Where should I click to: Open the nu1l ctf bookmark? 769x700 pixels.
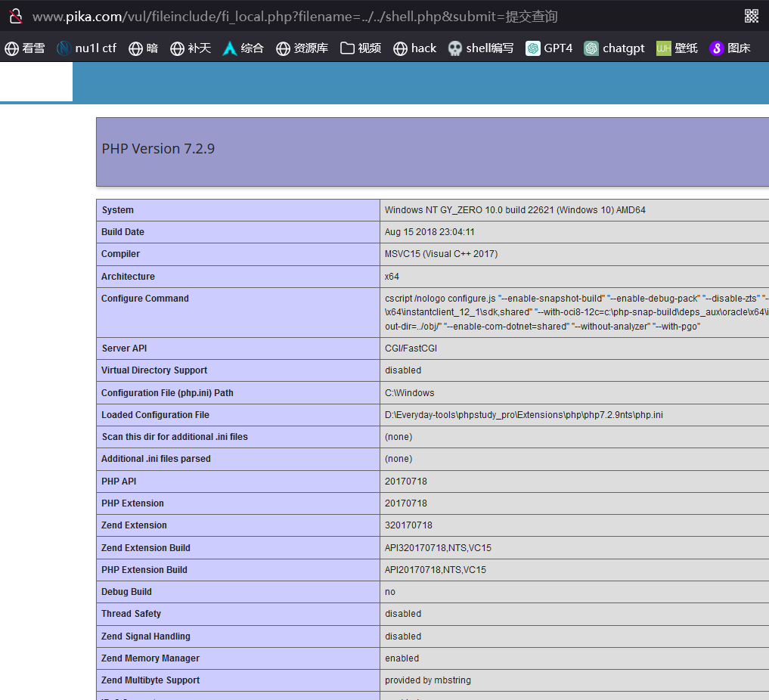pos(87,48)
